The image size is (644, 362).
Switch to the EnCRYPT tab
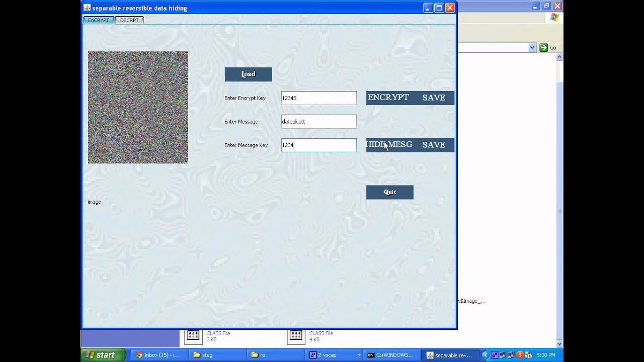99,20
